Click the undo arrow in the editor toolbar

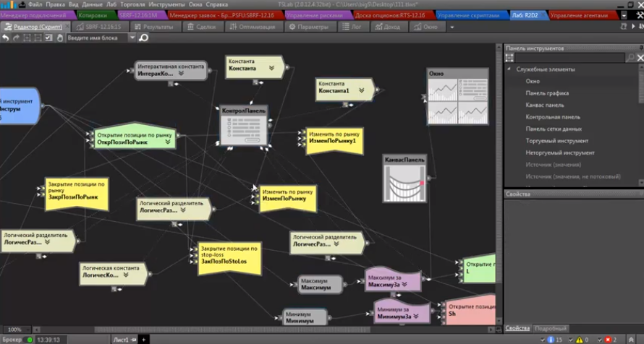click(5, 38)
